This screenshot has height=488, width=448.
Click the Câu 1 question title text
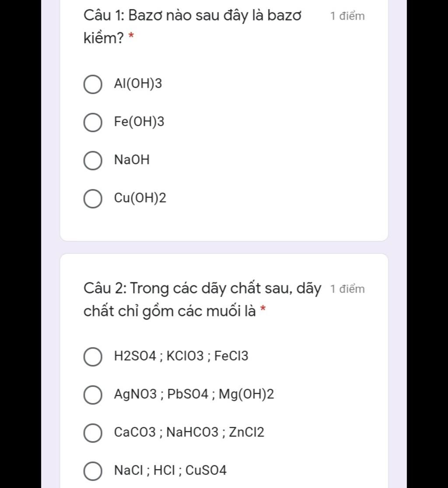click(x=192, y=27)
